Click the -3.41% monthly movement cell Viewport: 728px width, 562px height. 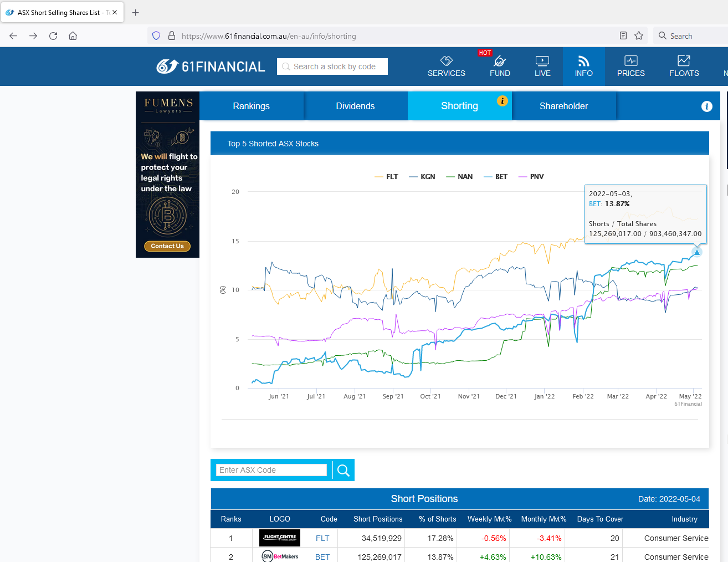[549, 538]
